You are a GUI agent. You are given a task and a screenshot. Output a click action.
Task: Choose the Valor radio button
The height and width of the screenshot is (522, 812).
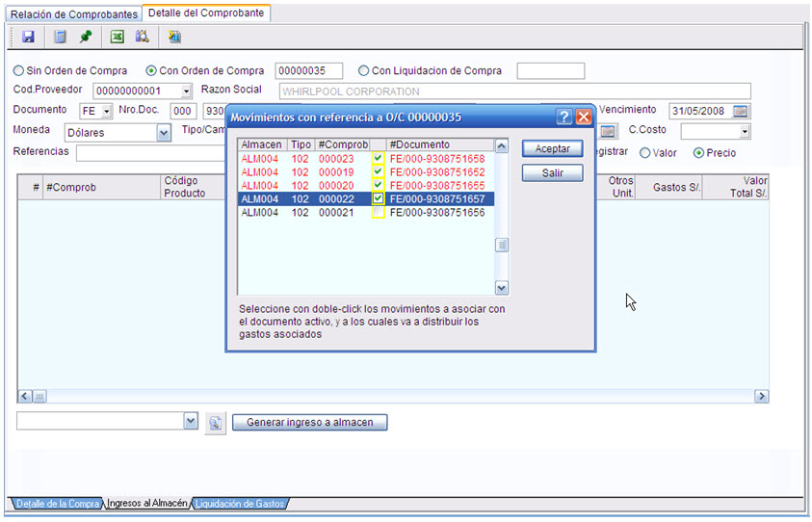[x=645, y=152]
